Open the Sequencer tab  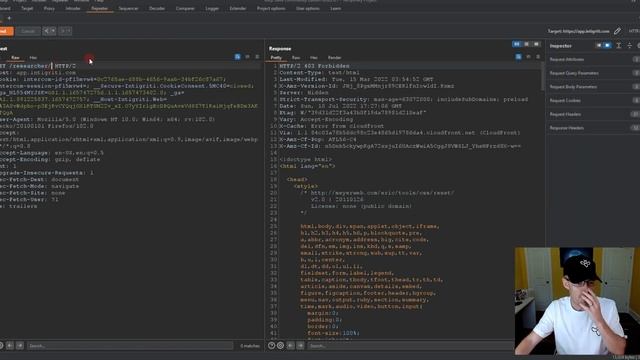point(129,8)
